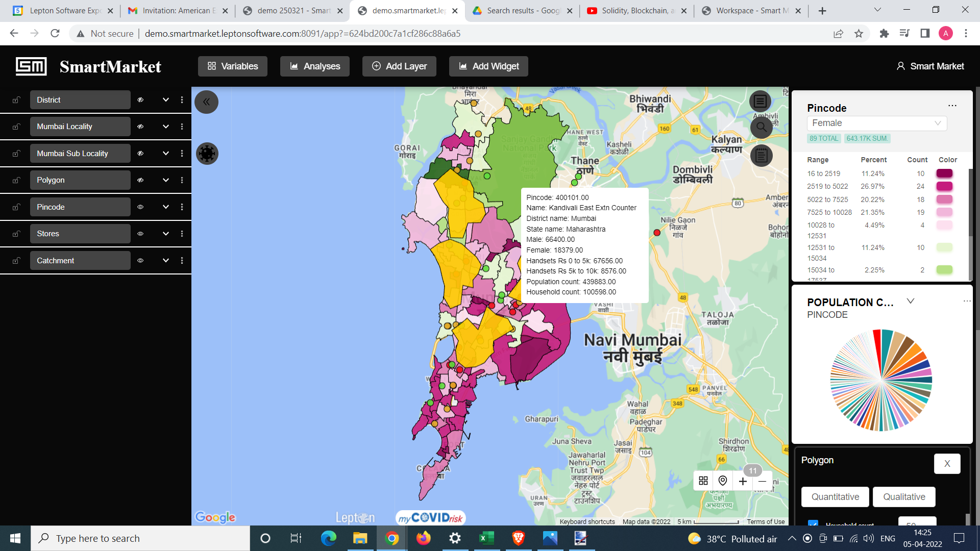Image resolution: width=980 pixels, height=551 pixels.
Task: Expand the Polygon layer chevron
Action: click(x=166, y=180)
